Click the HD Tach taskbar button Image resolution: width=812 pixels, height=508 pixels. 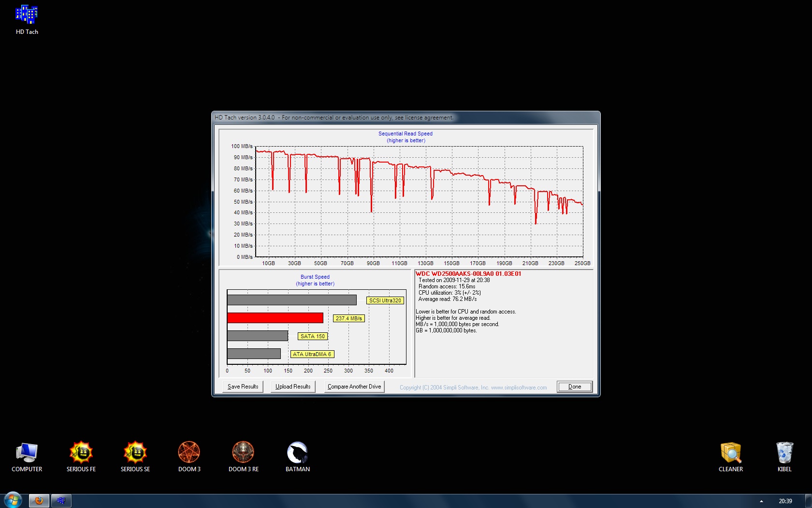point(61,501)
